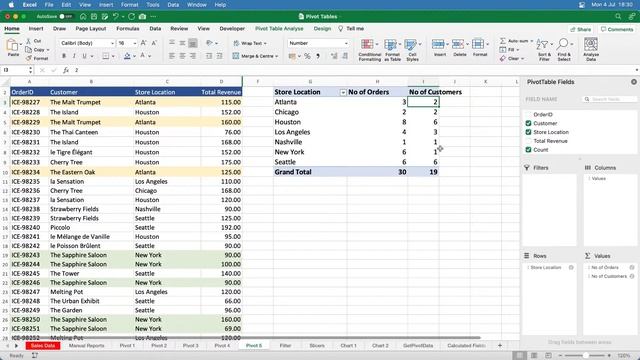Open the Fill dropdown
Image resolution: width=640 pixels, height=360 pixels.
[518, 50]
